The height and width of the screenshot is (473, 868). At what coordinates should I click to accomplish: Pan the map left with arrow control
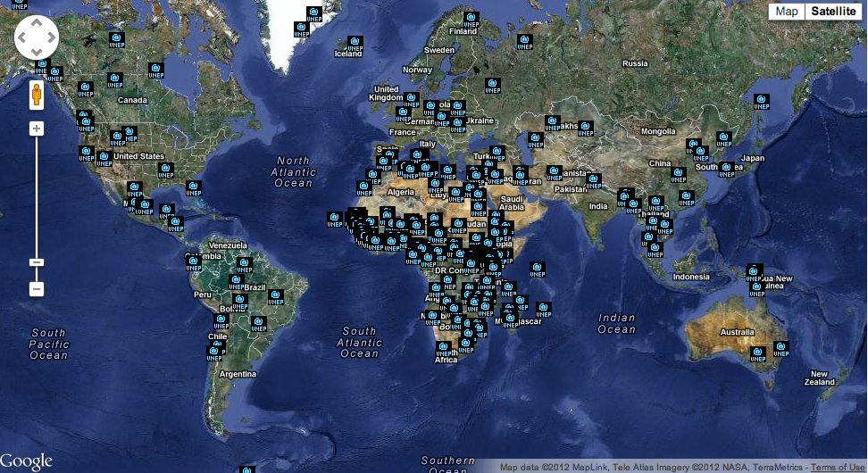[x=24, y=39]
